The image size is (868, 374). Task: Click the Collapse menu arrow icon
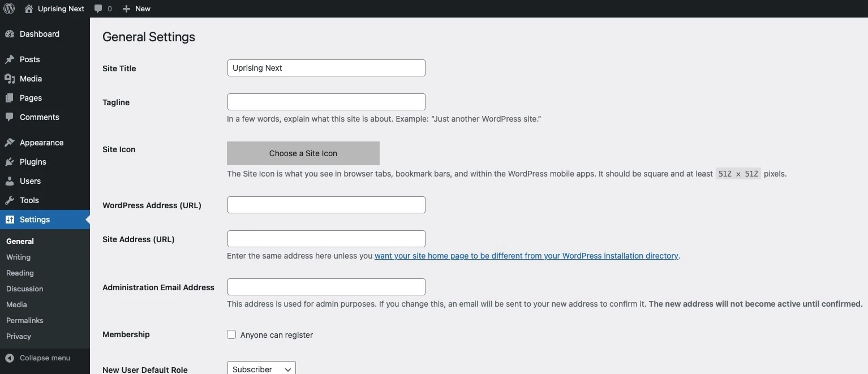pos(10,358)
